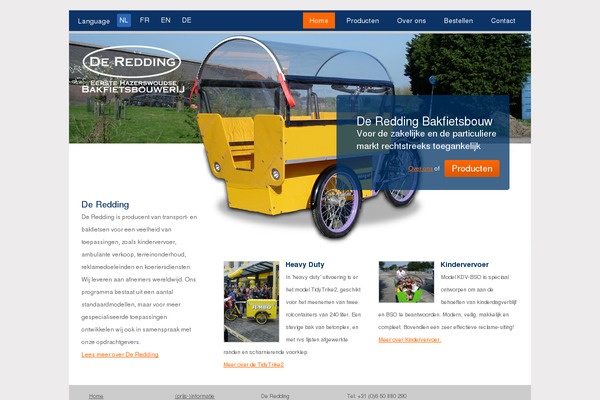The height and width of the screenshot is (400, 600).
Task: Click the De Redding section heading
Action: [x=105, y=204]
